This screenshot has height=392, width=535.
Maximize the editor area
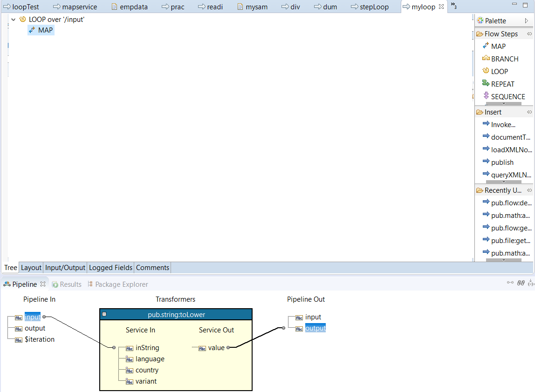point(525,5)
